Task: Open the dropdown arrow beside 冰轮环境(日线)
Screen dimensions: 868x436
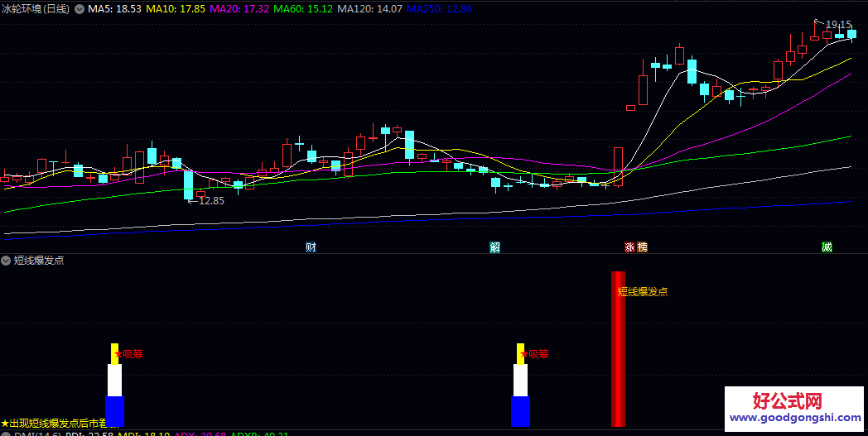Action: pos(80,9)
